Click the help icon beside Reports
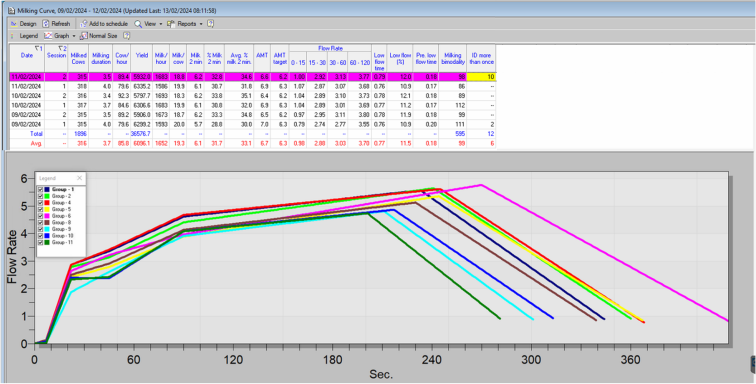 [x=210, y=24]
